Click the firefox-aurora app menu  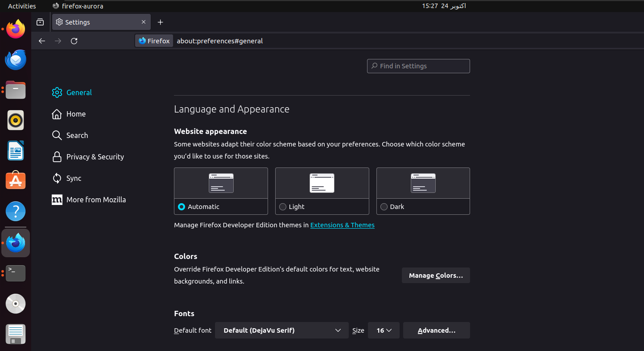pyautogui.click(x=78, y=6)
